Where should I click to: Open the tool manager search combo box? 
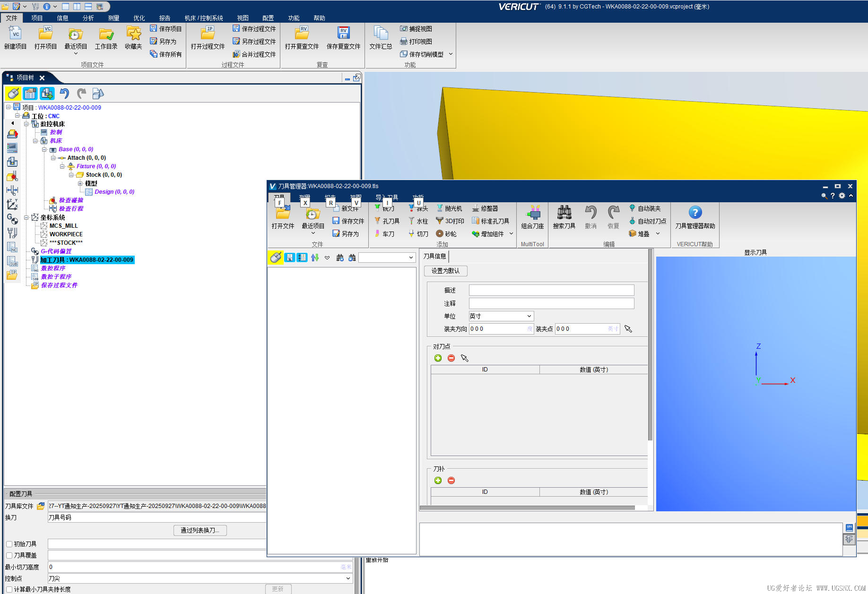click(387, 258)
